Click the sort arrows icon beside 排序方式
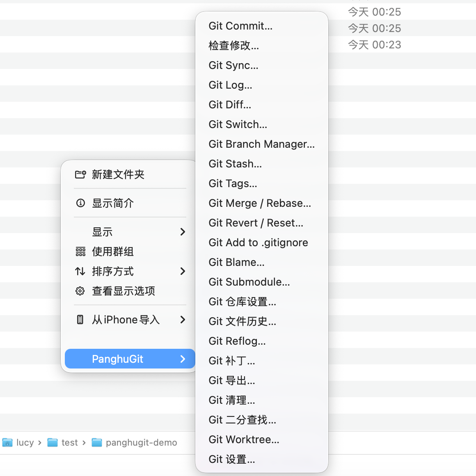 coord(80,271)
